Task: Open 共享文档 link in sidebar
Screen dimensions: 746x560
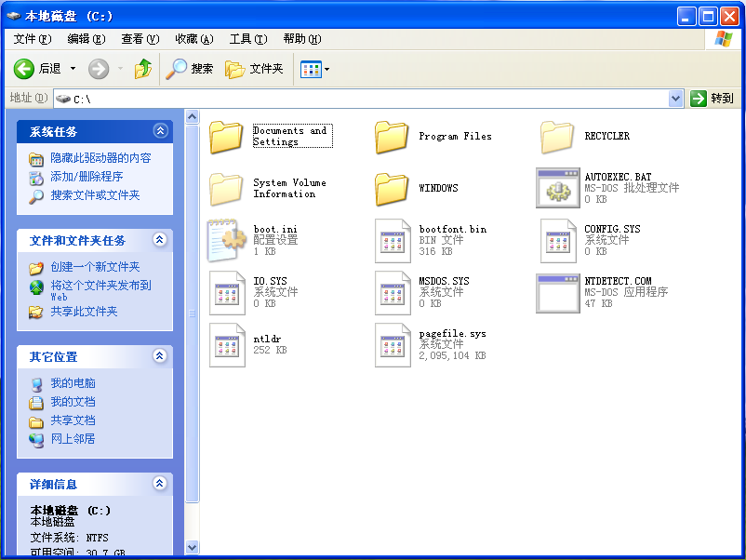Action: 73,420
